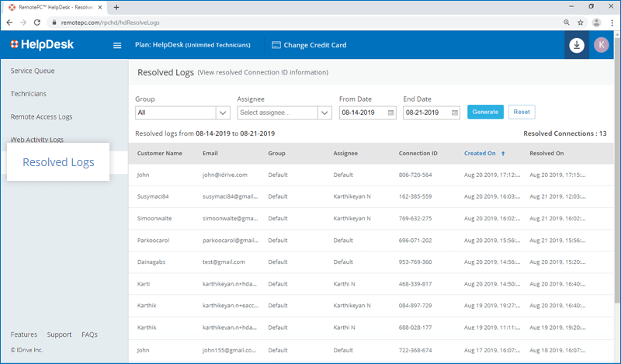This screenshot has width=621, height=364.
Task: Sort by Created On column header
Action: click(480, 154)
